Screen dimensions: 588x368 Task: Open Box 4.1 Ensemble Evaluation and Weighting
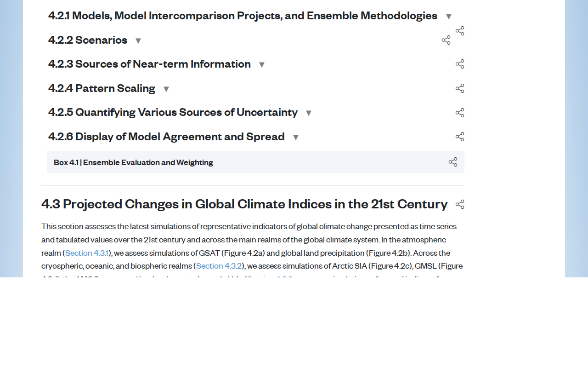pyautogui.click(x=133, y=162)
